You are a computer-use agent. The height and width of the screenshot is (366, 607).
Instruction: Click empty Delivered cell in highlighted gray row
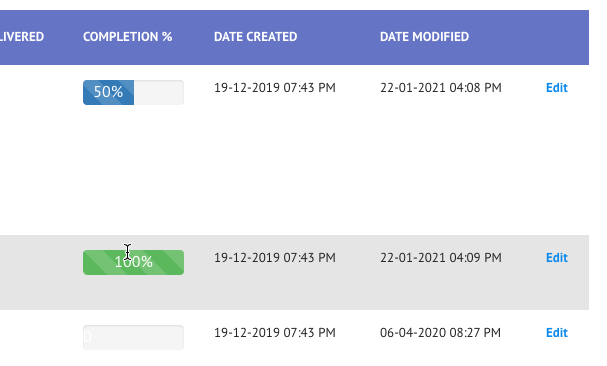pyautogui.click(x=35, y=272)
